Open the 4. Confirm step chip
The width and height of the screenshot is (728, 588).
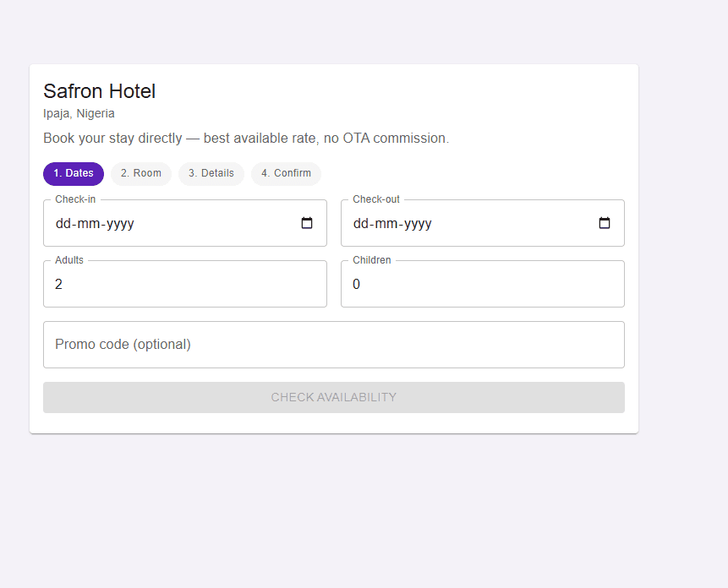pos(286,173)
